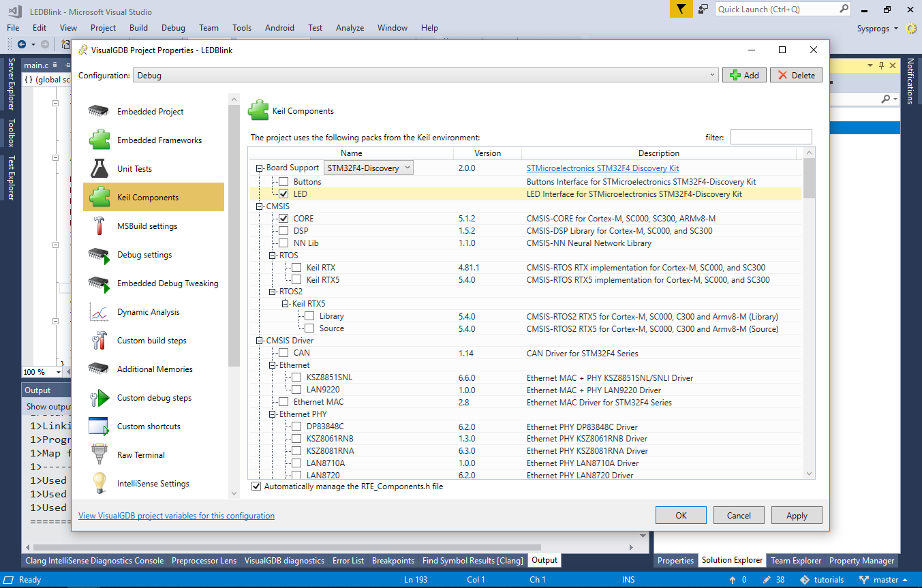This screenshot has width=922, height=588.
Task: Click Output window horizontal scrollbar
Action: click(x=286, y=547)
